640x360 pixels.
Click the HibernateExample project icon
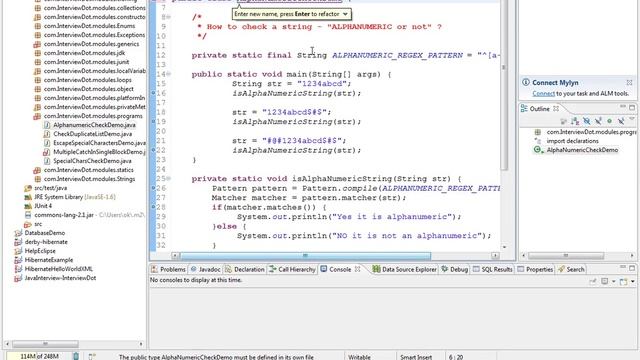coord(18,260)
